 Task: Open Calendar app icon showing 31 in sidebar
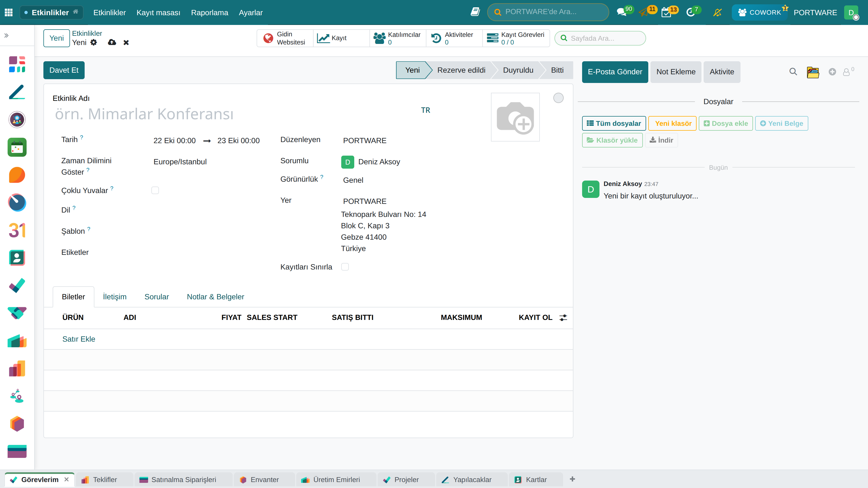pos(17,230)
